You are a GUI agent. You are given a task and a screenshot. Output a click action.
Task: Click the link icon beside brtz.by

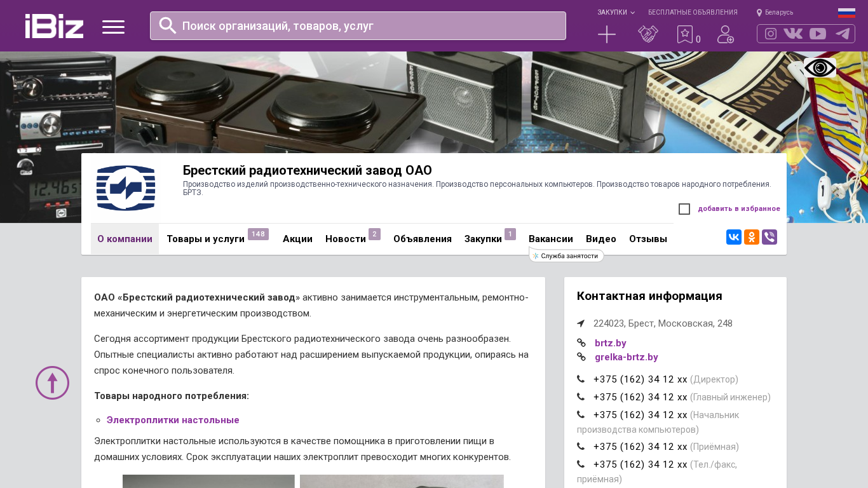581,343
